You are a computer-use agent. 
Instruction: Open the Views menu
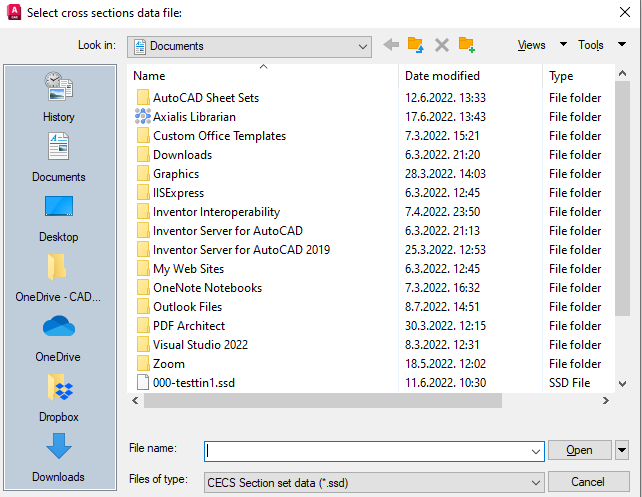click(x=542, y=45)
